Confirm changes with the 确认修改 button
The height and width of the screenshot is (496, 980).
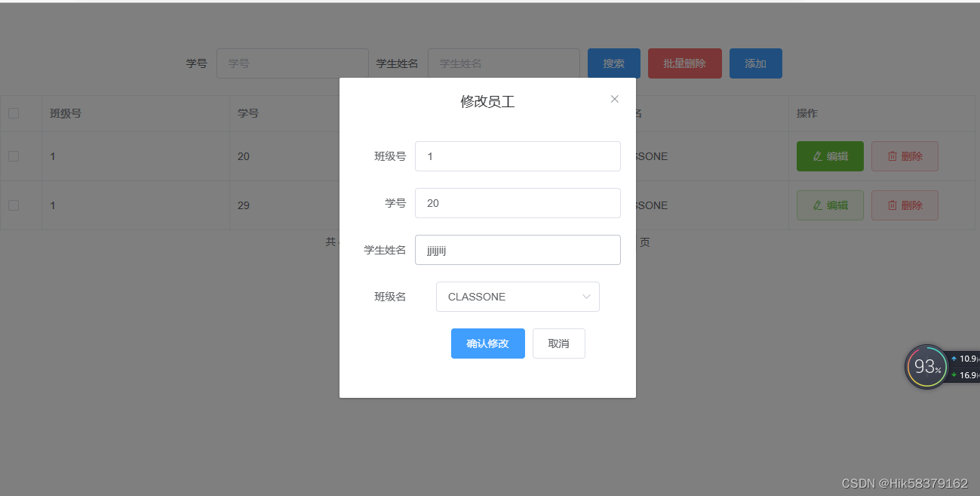coord(487,344)
